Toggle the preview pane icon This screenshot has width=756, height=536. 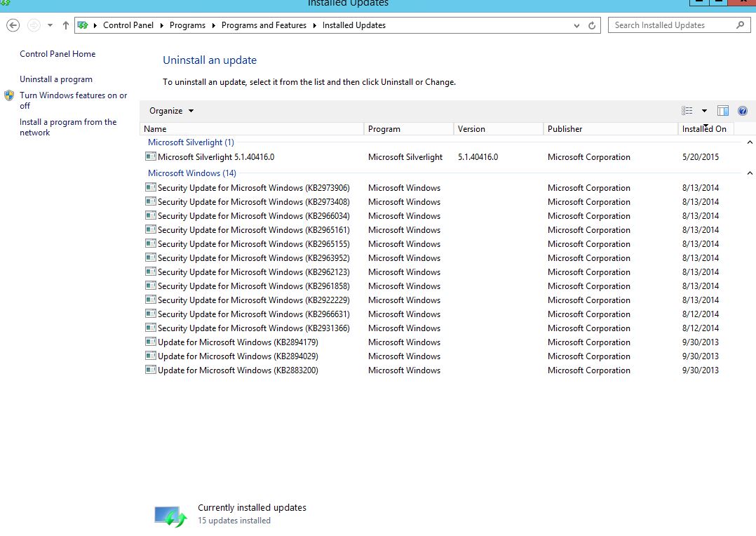click(723, 111)
